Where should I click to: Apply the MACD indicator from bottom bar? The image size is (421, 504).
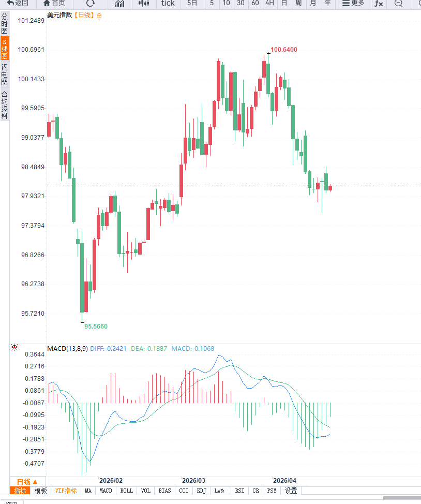click(106, 491)
